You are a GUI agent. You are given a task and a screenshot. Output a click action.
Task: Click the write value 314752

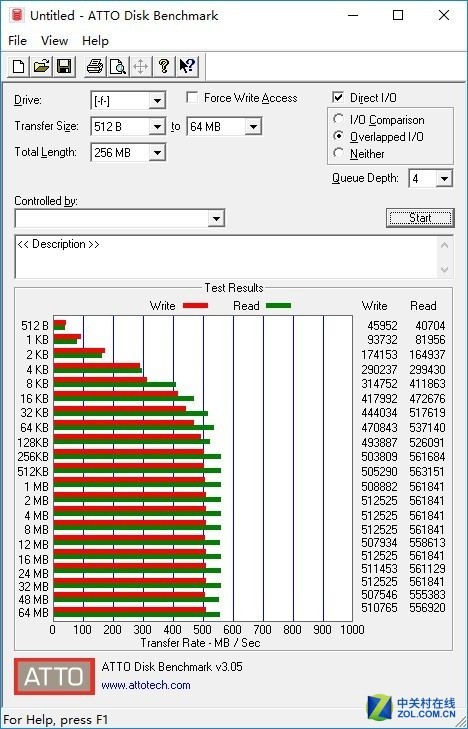coord(379,384)
